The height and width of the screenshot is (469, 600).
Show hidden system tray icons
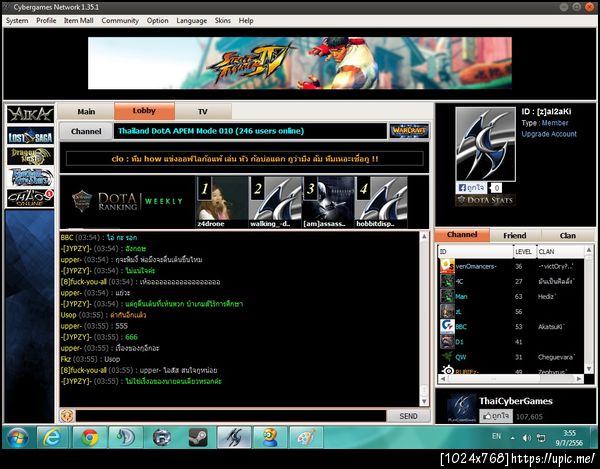(512, 438)
